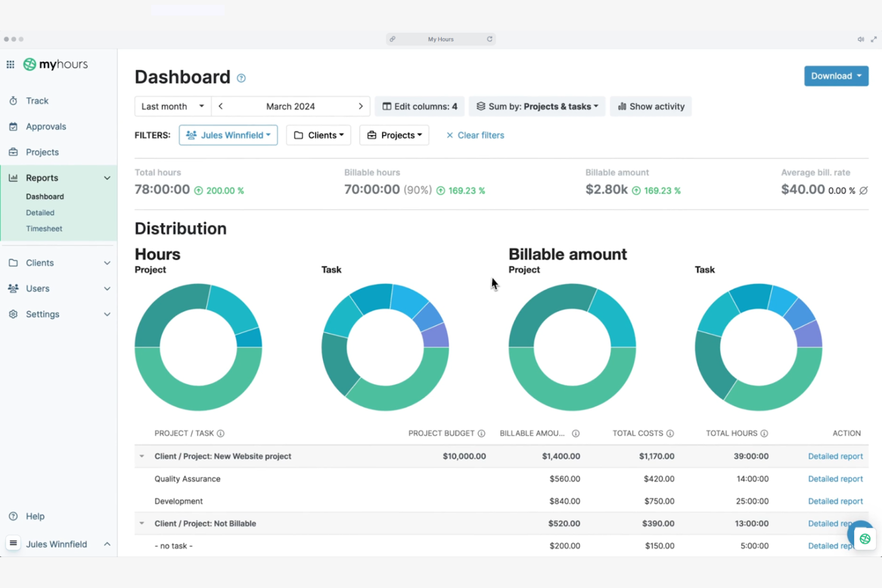
Task: Click Edit columns: 4 button
Action: (x=420, y=106)
